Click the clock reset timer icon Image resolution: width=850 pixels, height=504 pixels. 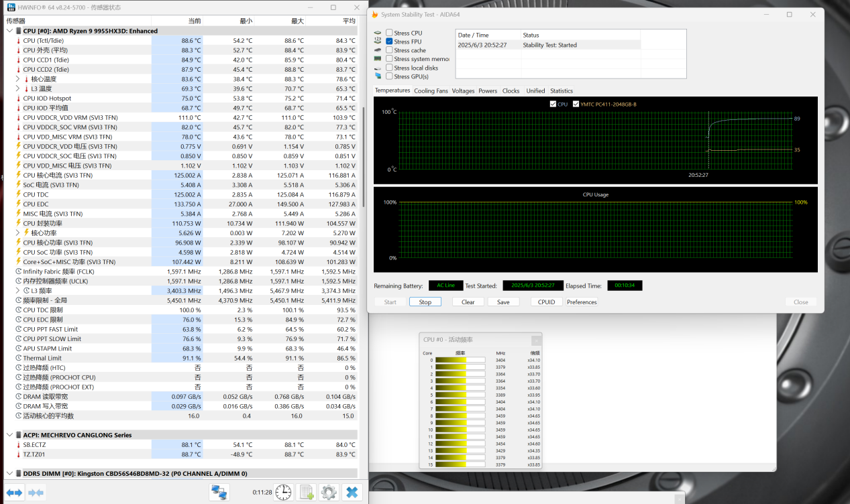click(283, 492)
